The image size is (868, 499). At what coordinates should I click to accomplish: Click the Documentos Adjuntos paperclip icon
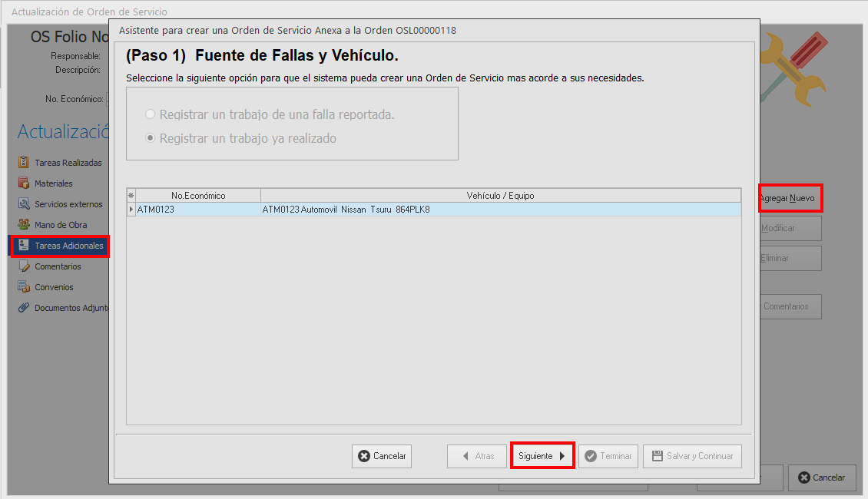[23, 308]
